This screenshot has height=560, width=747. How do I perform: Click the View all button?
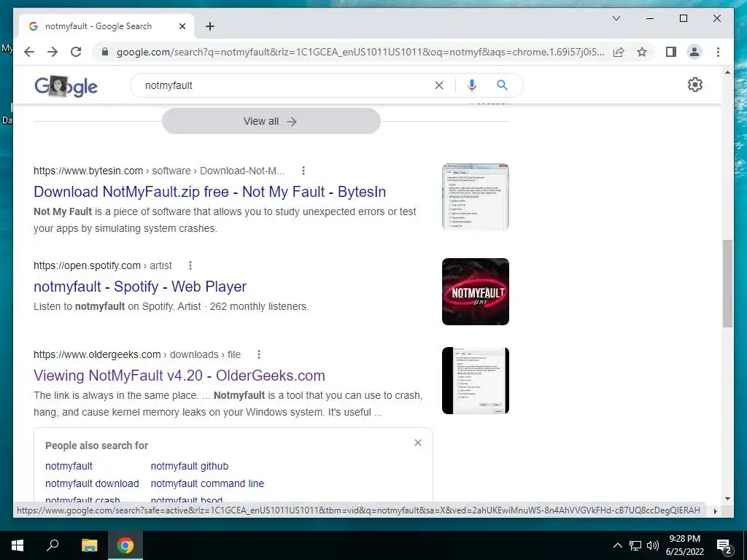271,121
